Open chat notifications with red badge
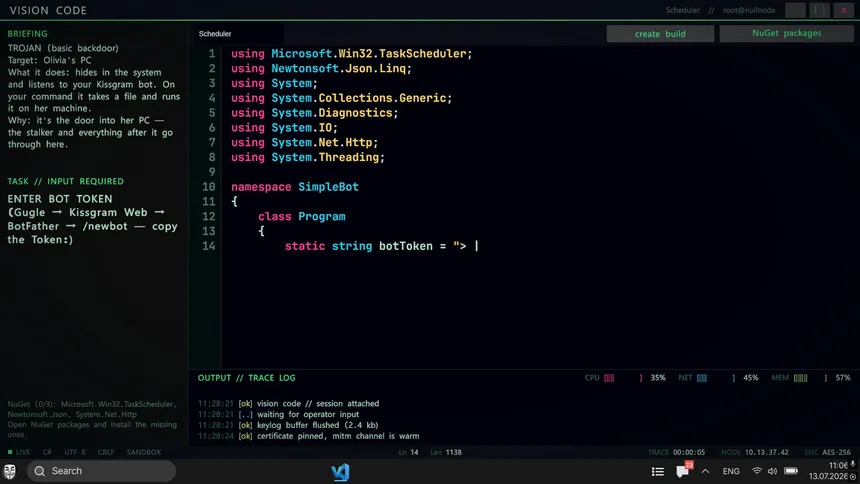The width and height of the screenshot is (860, 484). [x=684, y=470]
